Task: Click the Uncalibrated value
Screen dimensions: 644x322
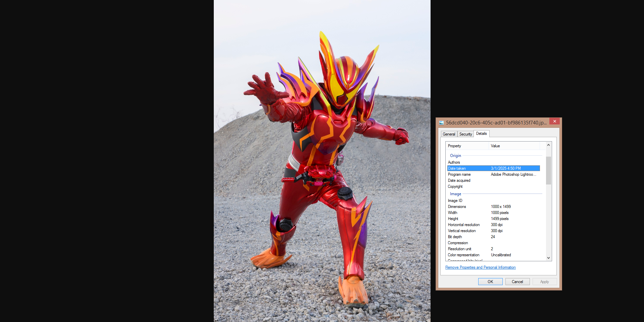Action: [501, 255]
